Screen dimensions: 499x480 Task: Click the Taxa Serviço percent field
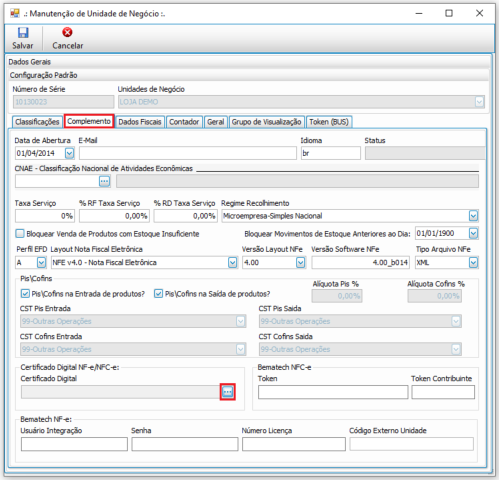pyautogui.click(x=45, y=216)
